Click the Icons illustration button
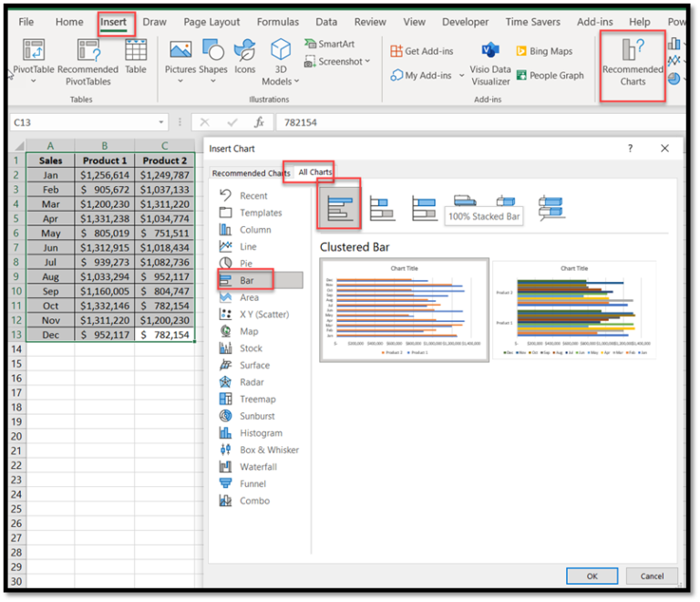The image size is (700, 602). tap(244, 57)
